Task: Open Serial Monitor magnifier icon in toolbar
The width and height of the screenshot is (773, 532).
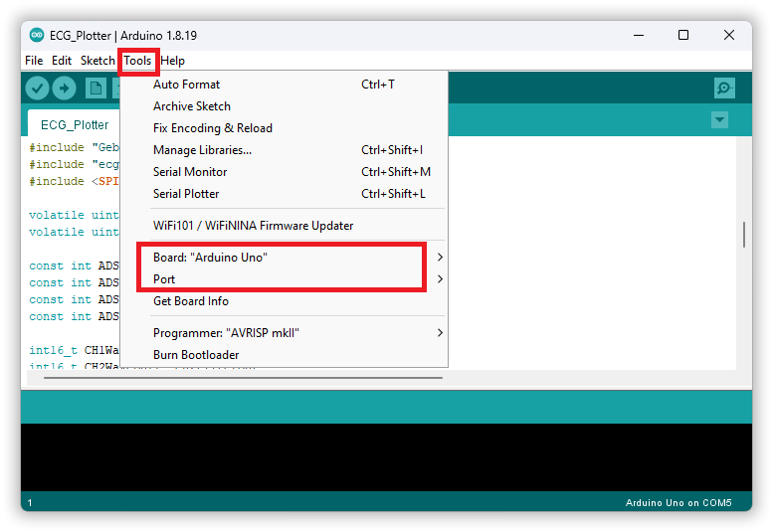Action: point(724,89)
